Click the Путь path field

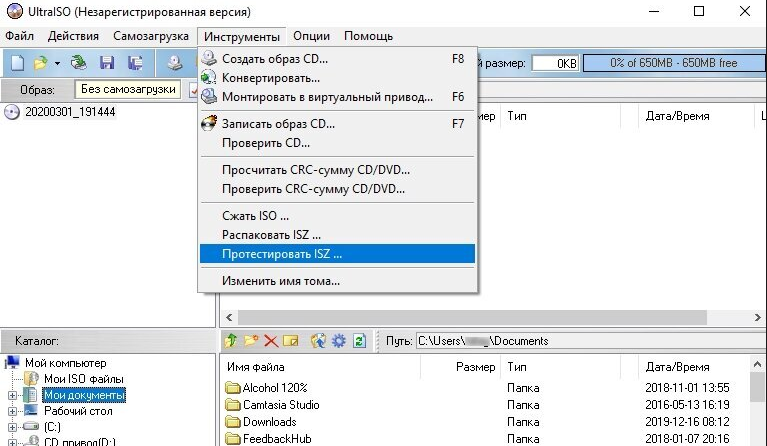[589, 341]
